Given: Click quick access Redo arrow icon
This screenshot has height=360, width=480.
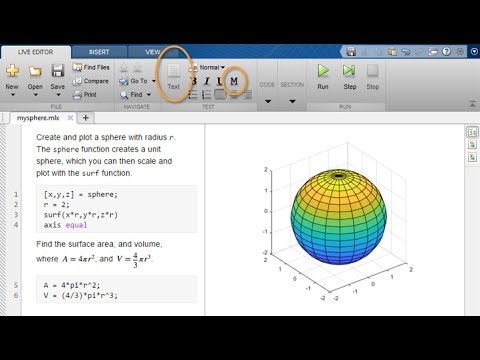Looking at the screenshot, I should click(419, 52).
